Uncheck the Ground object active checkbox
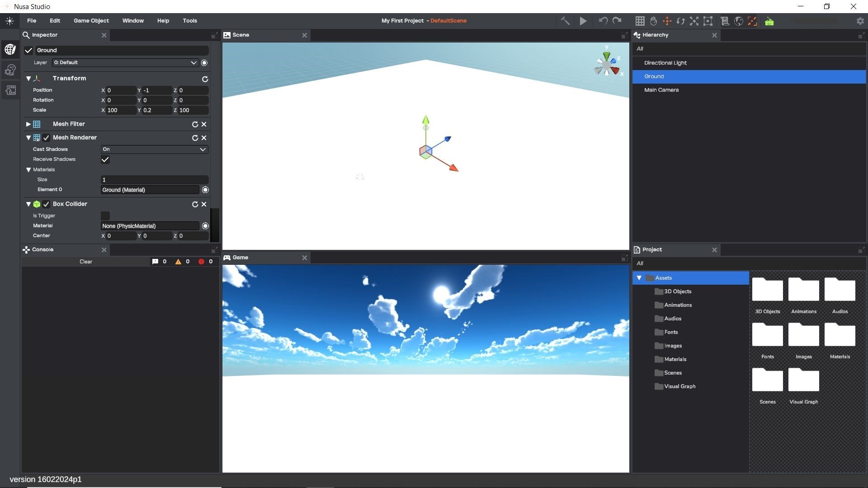868x488 pixels. click(28, 50)
